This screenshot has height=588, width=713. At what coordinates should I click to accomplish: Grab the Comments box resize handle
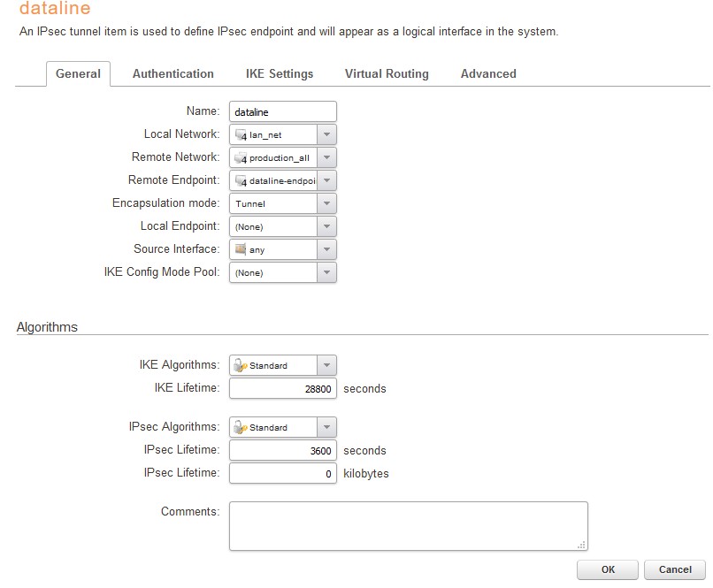click(581, 545)
